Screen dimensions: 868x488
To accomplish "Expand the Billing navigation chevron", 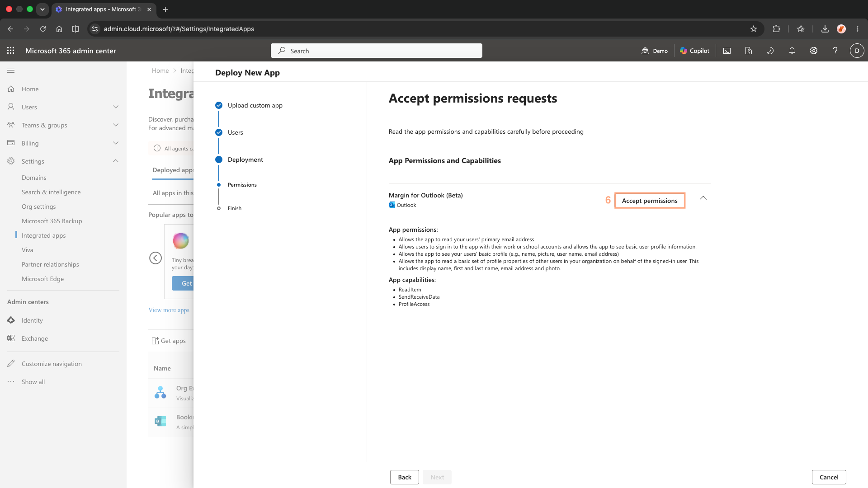I will 116,143.
